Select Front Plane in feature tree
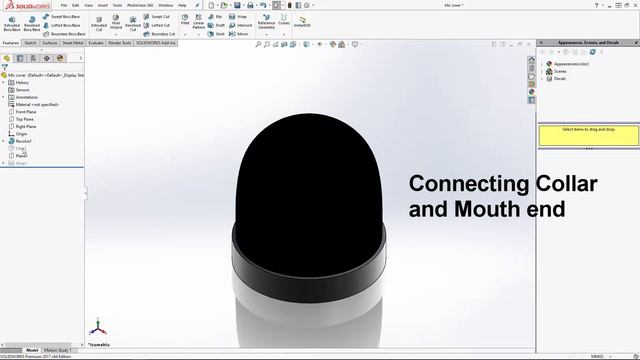The height and width of the screenshot is (360, 640). click(x=22, y=112)
